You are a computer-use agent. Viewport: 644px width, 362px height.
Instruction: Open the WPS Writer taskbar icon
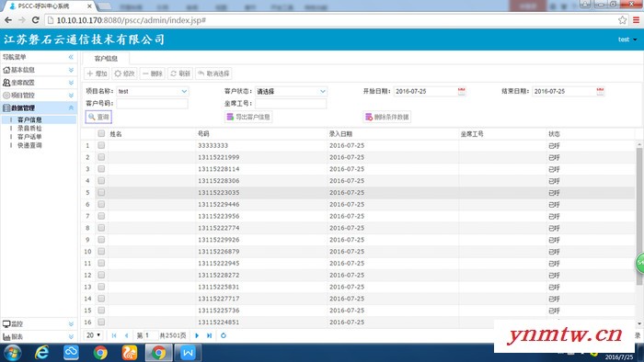[x=188, y=353]
